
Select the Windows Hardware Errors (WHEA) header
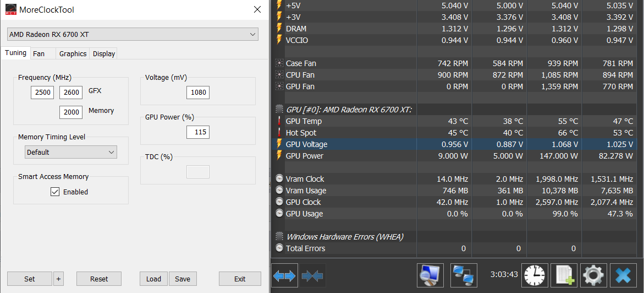pyautogui.click(x=345, y=237)
